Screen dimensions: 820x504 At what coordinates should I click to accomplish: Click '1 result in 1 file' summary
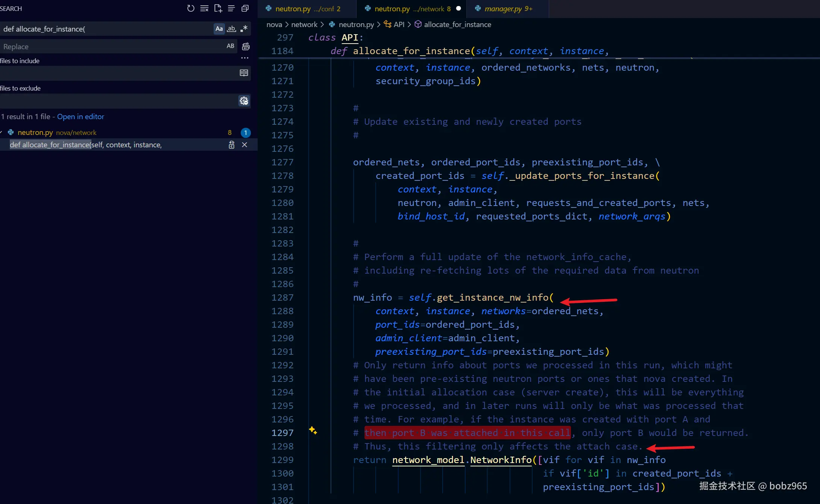pyautogui.click(x=26, y=117)
